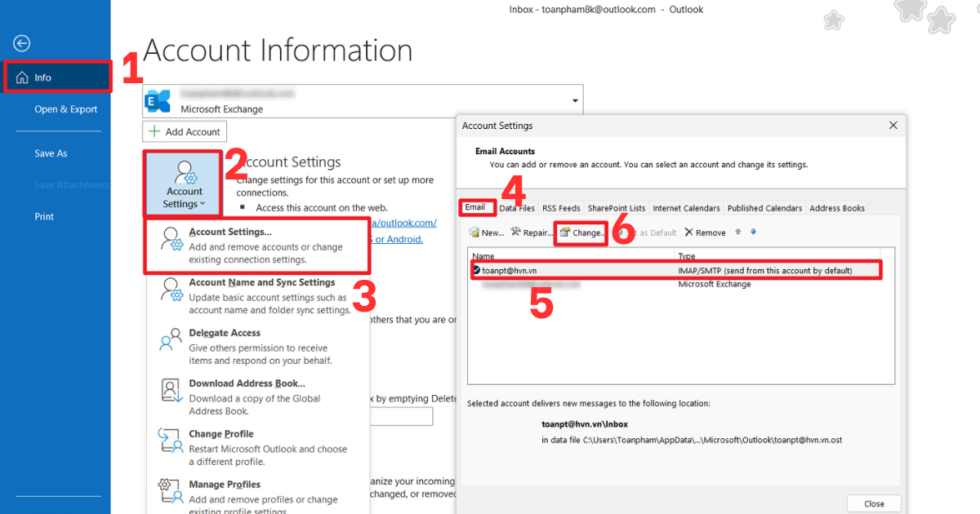Viewport: 980px width, 514px height.
Task: Choose Change Profile menu entry
Action: (257, 448)
